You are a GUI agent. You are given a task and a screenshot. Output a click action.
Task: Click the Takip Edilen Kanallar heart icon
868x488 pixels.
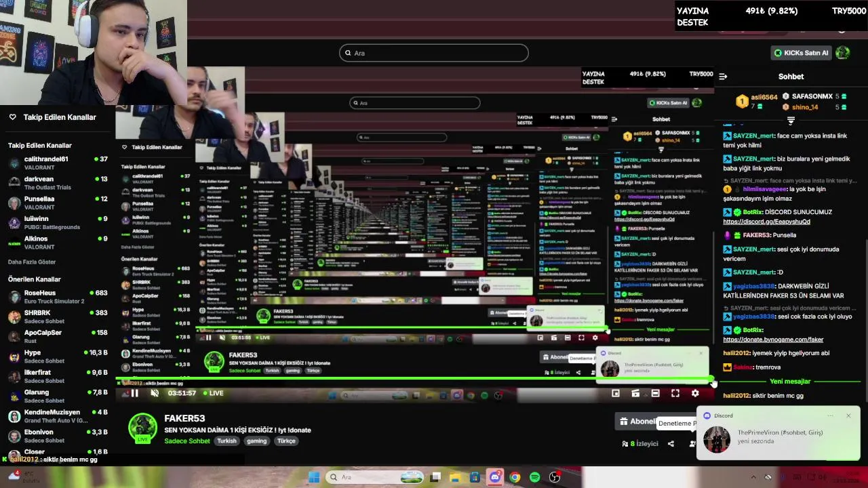12,117
